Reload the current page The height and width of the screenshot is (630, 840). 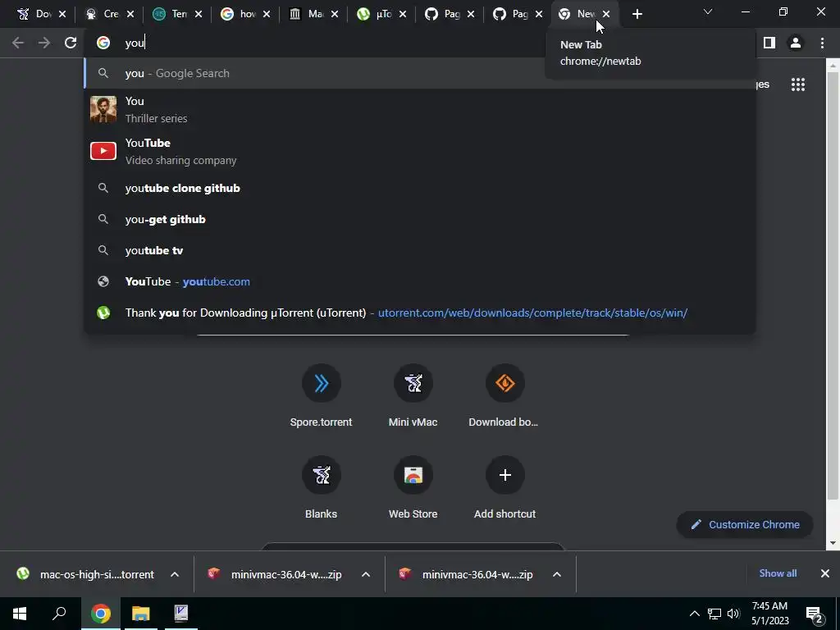coord(71,43)
